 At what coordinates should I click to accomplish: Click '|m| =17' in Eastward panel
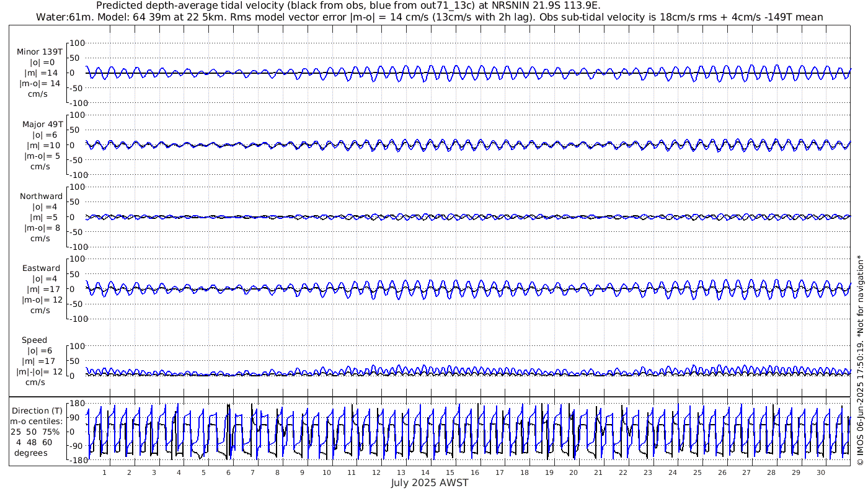(42, 289)
